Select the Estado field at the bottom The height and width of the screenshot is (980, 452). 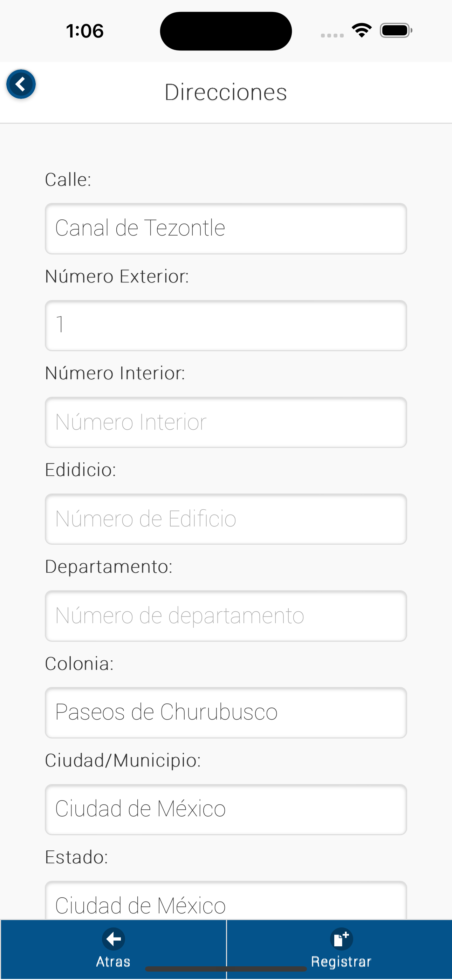(x=226, y=901)
